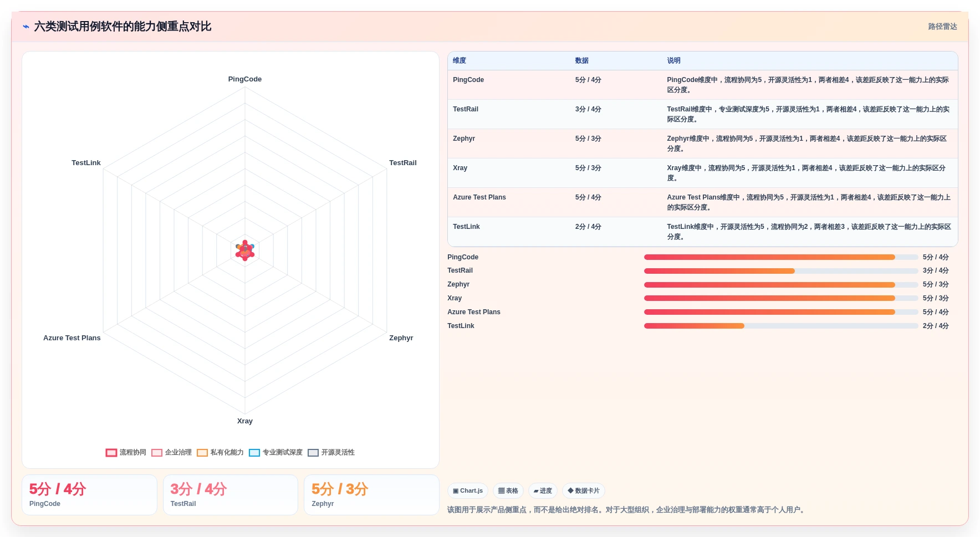Select the 数据 column header

(582, 60)
